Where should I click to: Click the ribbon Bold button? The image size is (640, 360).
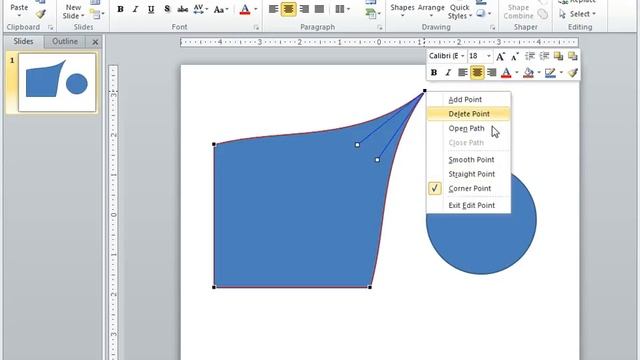120,9
